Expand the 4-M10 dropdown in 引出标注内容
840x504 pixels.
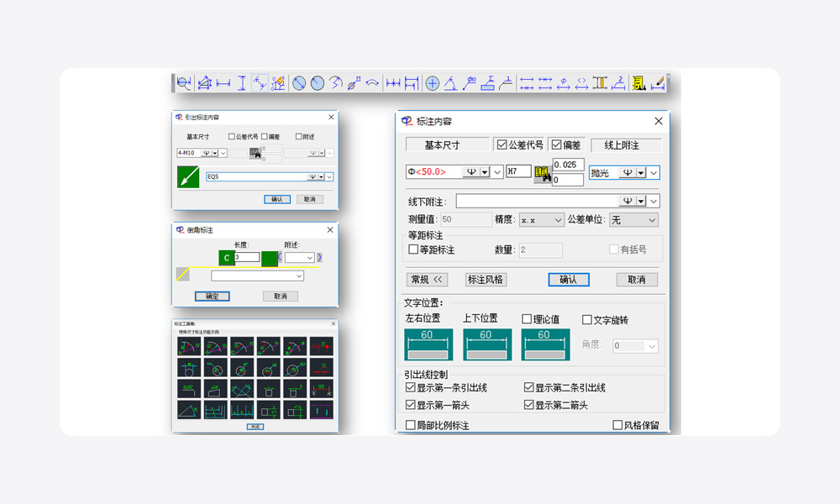click(x=223, y=153)
